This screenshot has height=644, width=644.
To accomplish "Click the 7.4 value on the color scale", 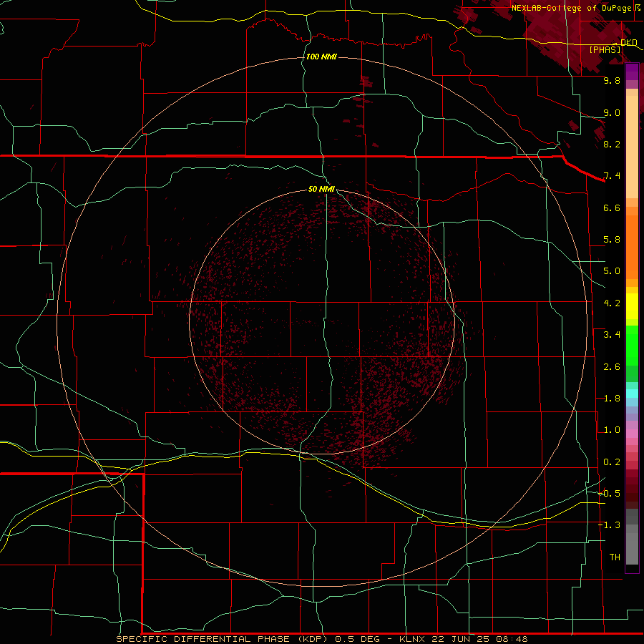I will coord(612,176).
